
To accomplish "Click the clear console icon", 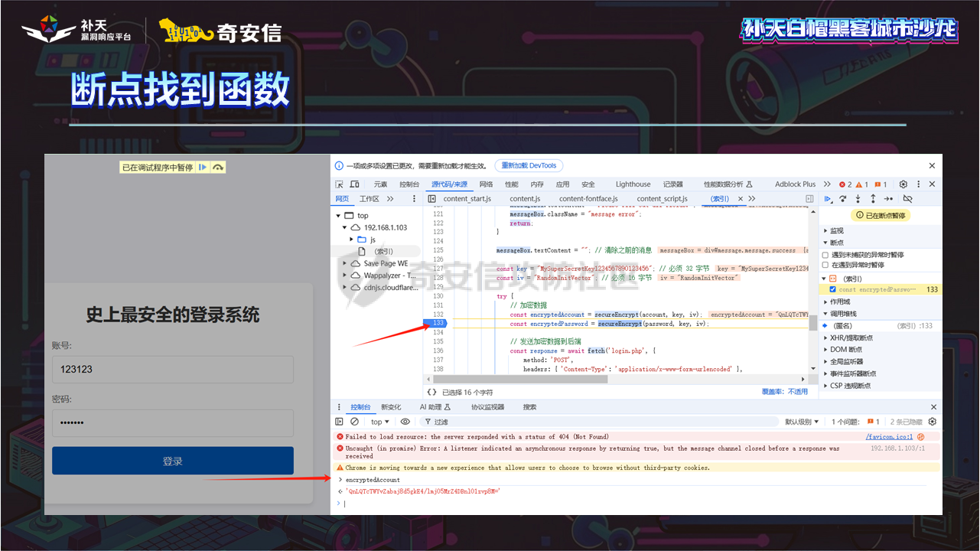I will (x=354, y=422).
